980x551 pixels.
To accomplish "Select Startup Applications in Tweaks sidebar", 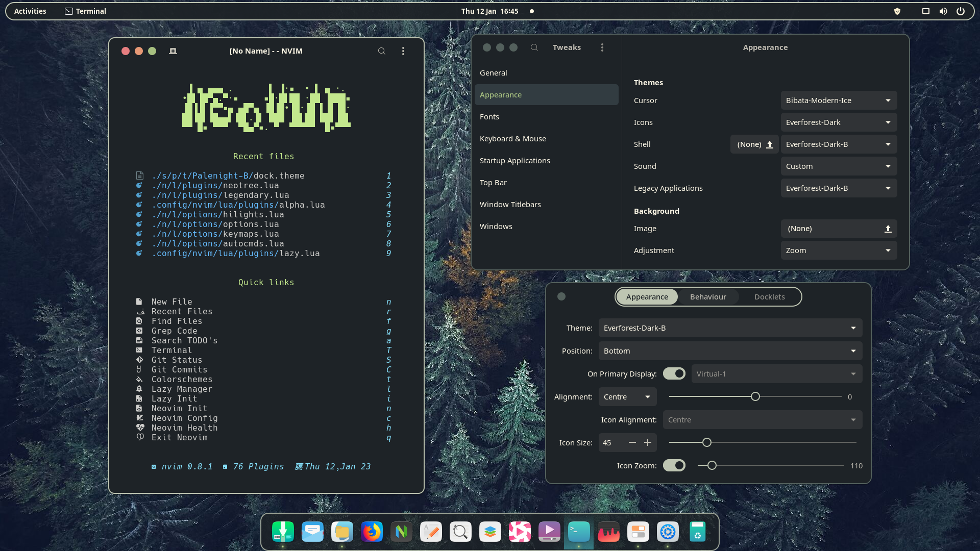I will [546, 161].
